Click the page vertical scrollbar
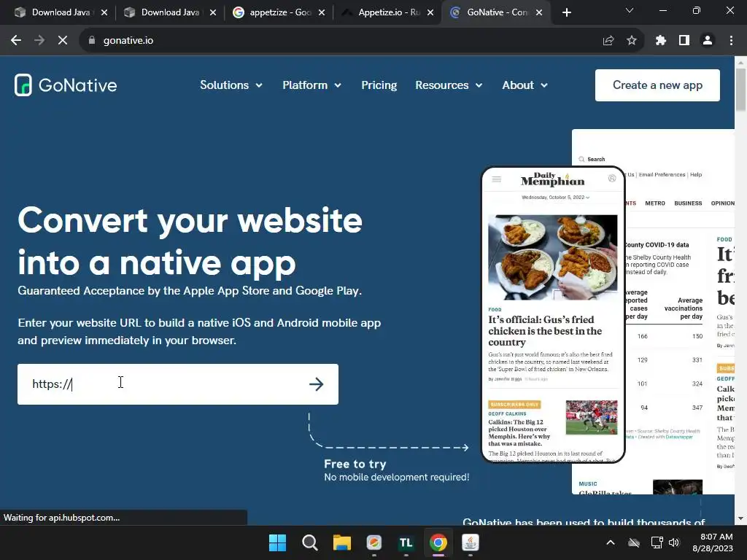 point(740,90)
